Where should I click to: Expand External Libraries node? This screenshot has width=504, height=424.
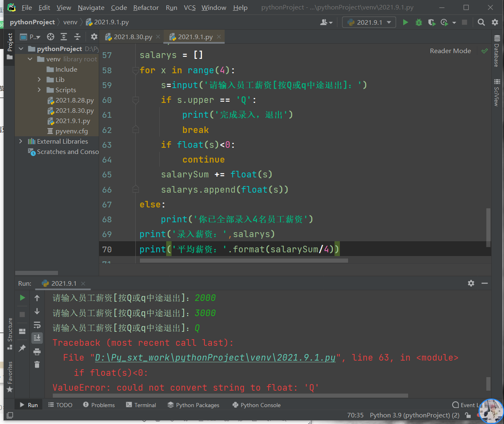21,141
